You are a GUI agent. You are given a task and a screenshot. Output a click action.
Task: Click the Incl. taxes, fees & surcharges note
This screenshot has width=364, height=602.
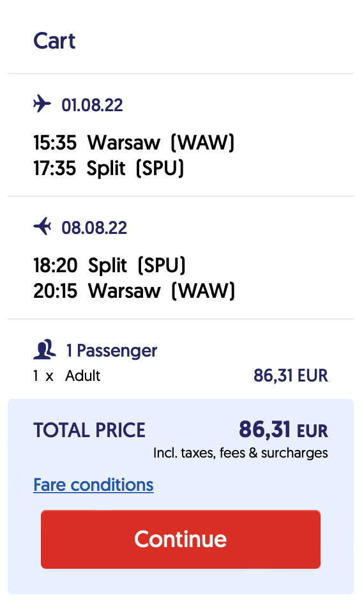tap(241, 453)
